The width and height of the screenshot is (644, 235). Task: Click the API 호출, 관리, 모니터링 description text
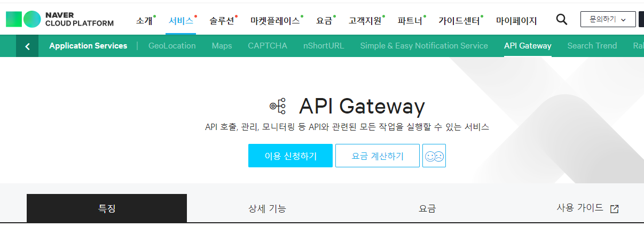[x=347, y=128]
